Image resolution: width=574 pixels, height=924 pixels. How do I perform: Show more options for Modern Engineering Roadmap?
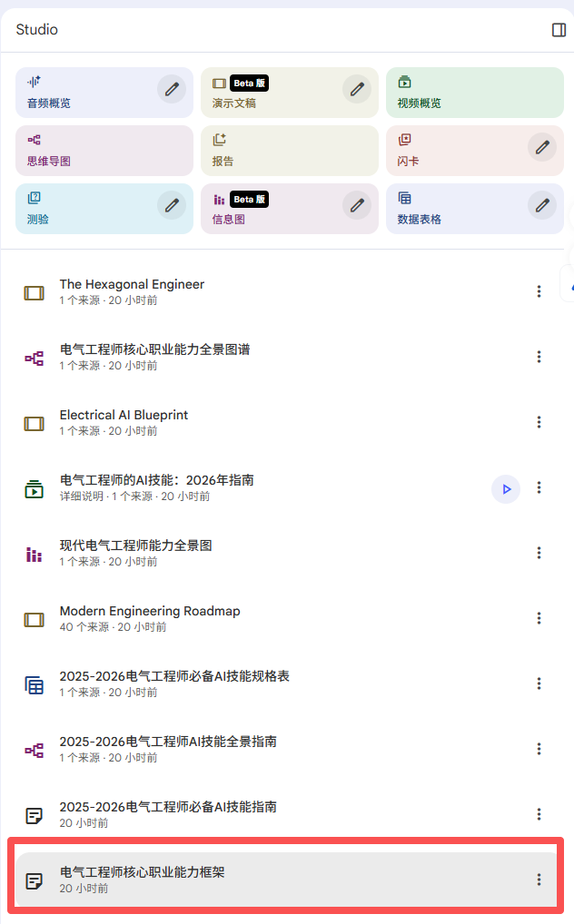(x=539, y=618)
